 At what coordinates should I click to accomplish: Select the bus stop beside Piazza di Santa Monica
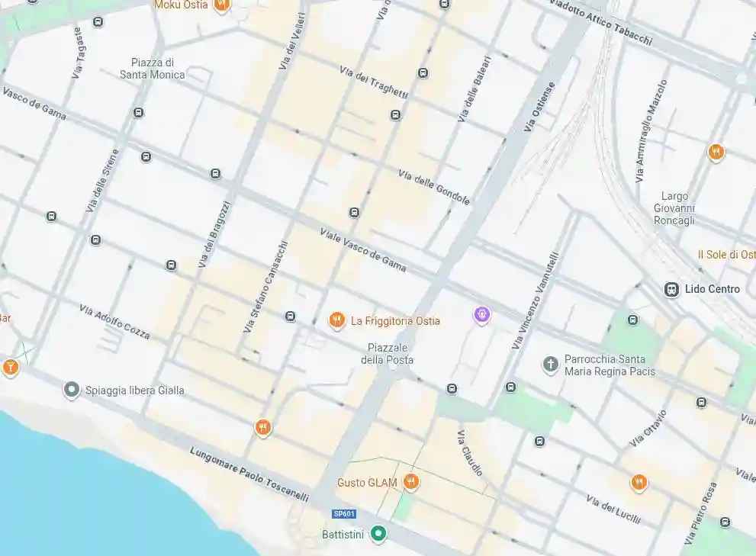138,113
